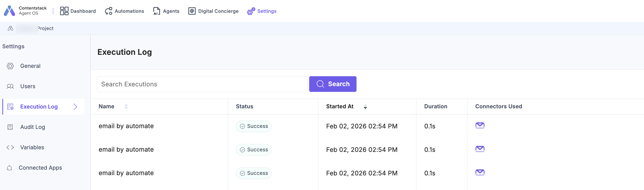
Task: Sort by Started At column arrows
Action: [x=365, y=106]
